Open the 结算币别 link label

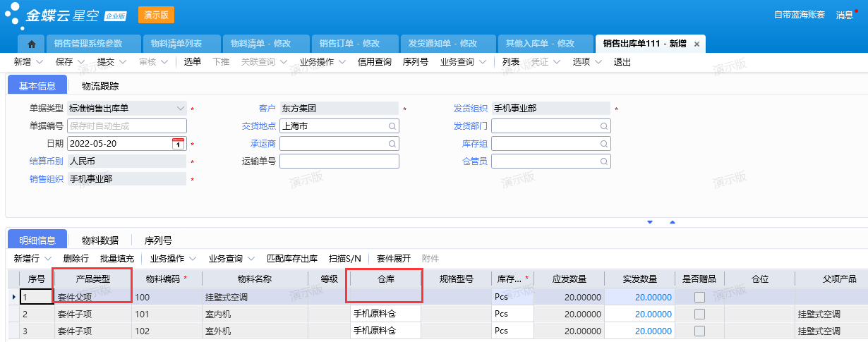[47, 161]
